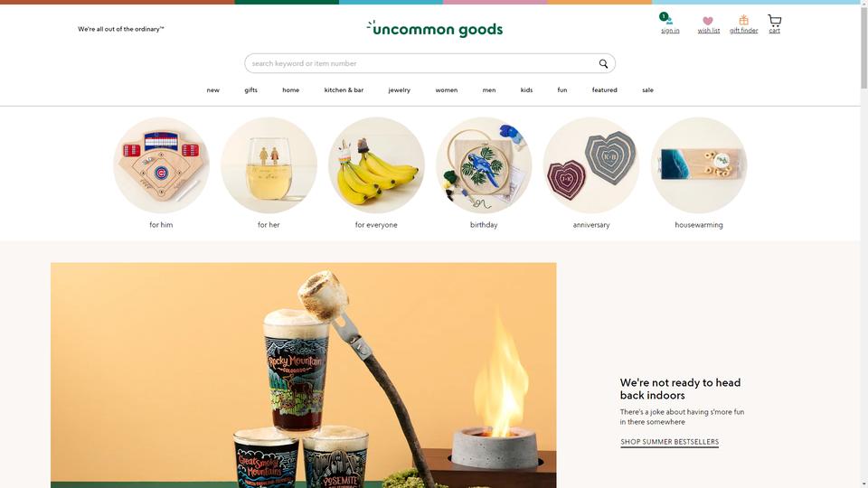This screenshot has width=868, height=488.
Task: Open the wish list heart icon
Action: [708, 21]
